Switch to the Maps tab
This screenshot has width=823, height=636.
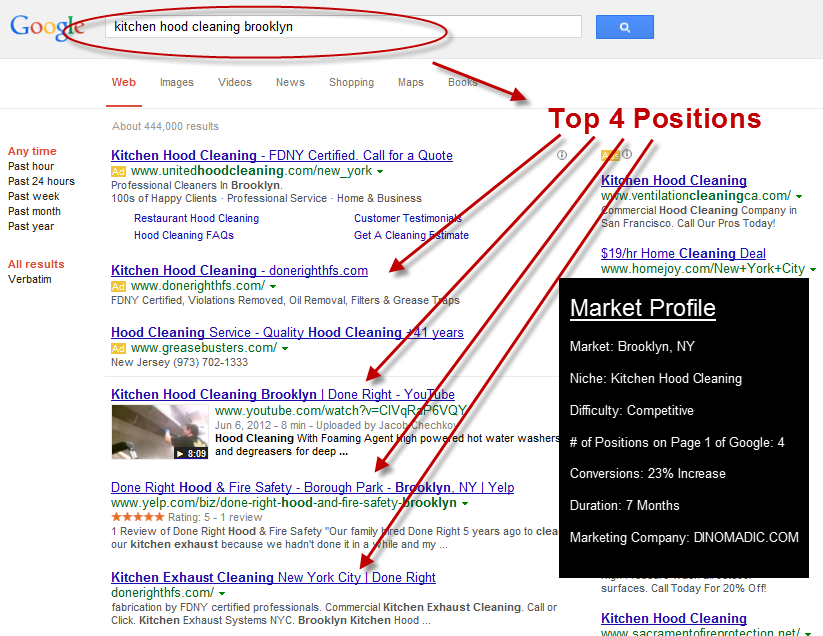410,83
